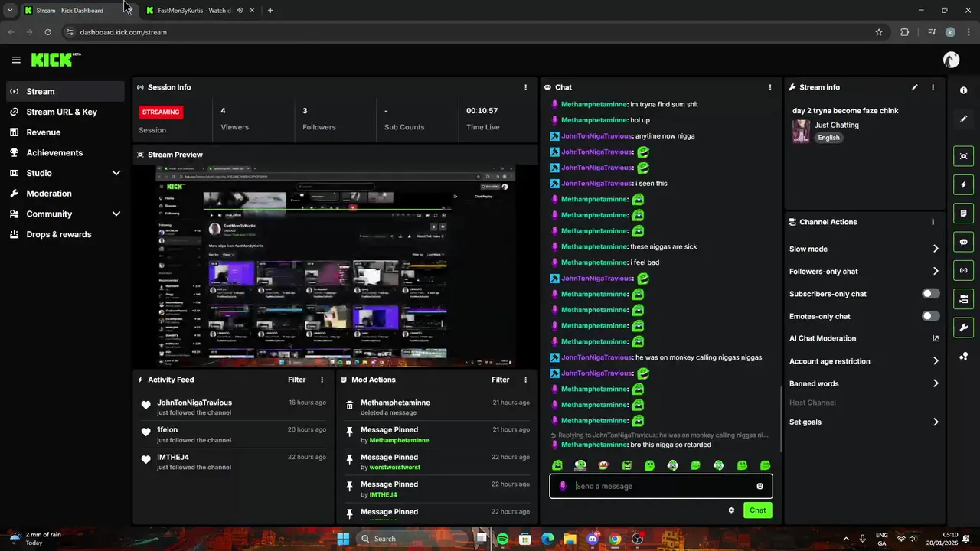
Task: Click the STREAMING status badge
Action: [x=161, y=112]
